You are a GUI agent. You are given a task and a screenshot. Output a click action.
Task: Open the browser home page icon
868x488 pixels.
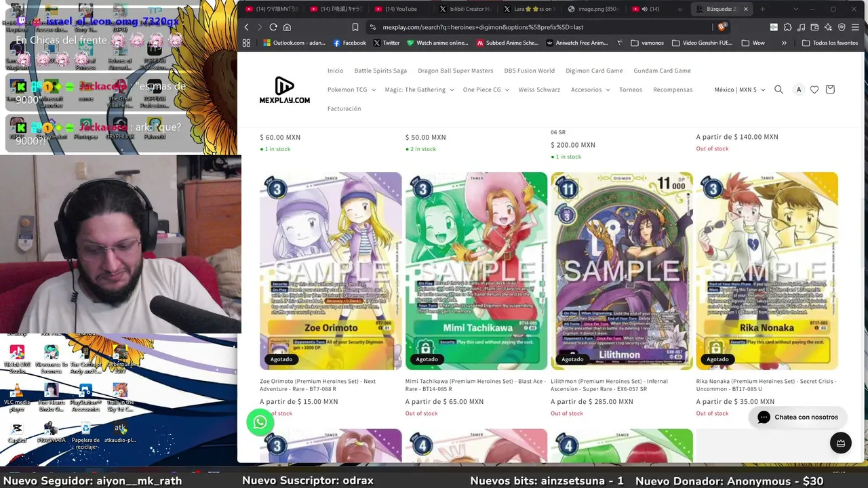point(287,27)
